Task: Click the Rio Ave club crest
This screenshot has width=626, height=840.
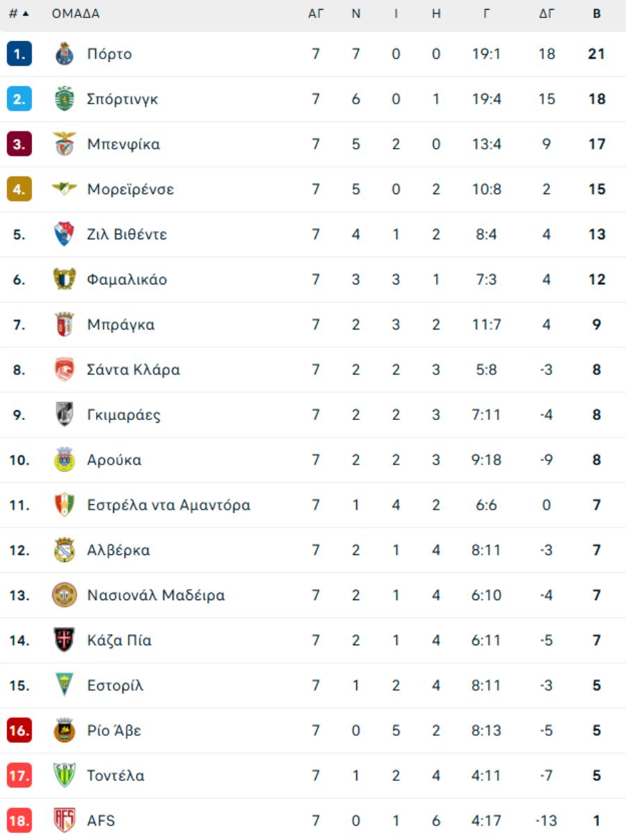Action: [x=64, y=731]
